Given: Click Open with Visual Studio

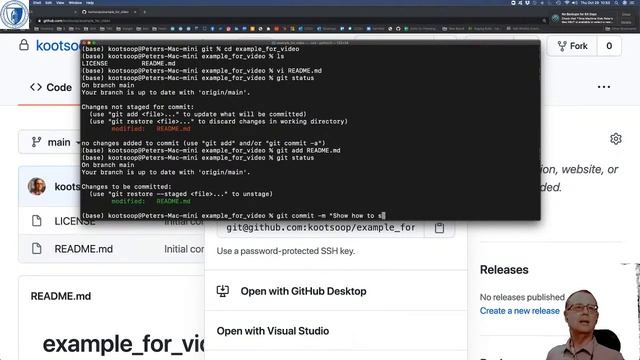Looking at the screenshot, I should (x=273, y=331).
